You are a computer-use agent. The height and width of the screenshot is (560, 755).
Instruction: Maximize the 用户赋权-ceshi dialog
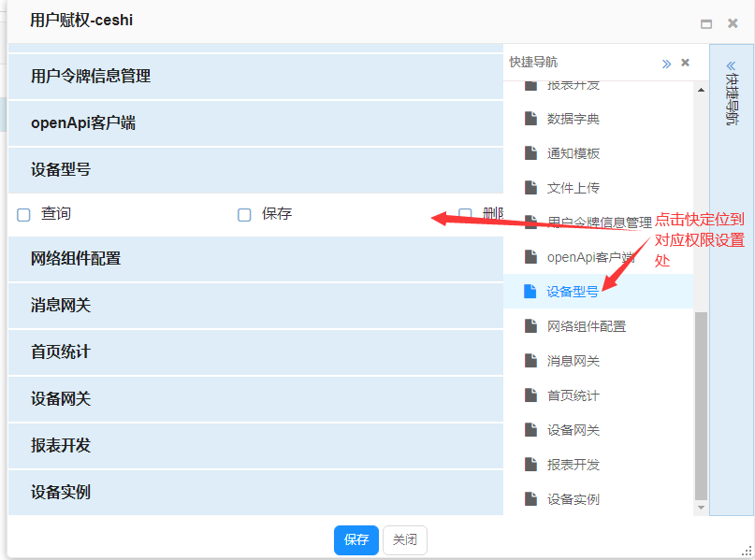(x=706, y=24)
